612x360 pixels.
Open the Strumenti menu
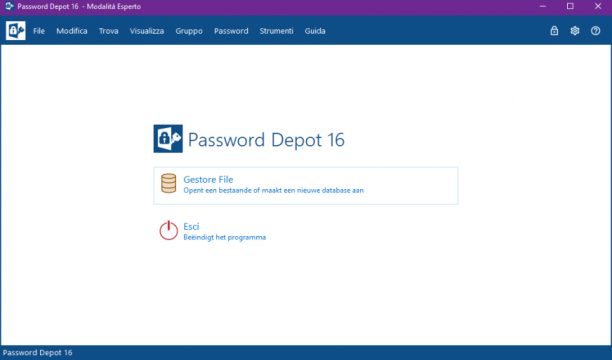(x=276, y=31)
